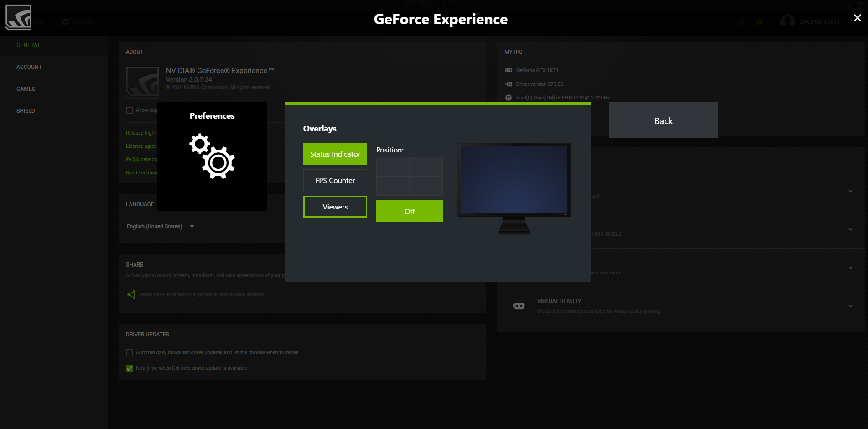Click the share icon in the SHARE section
The image size is (868, 429).
pyautogui.click(x=131, y=294)
